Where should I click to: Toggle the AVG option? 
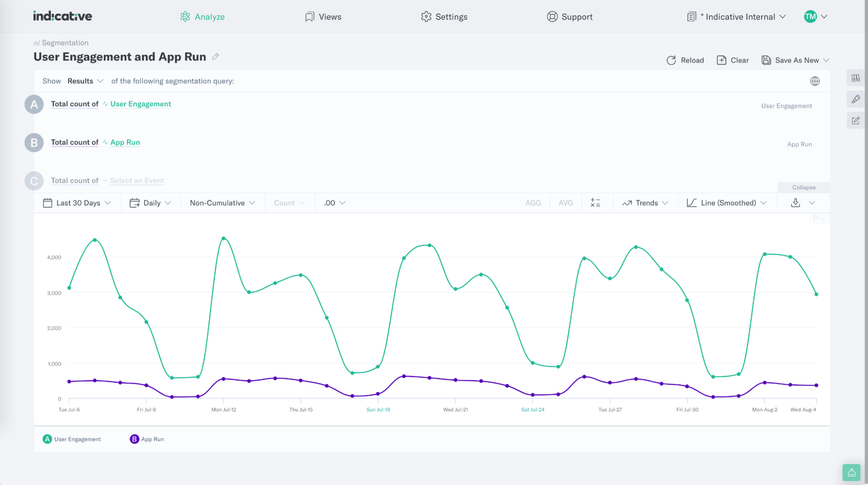(565, 203)
